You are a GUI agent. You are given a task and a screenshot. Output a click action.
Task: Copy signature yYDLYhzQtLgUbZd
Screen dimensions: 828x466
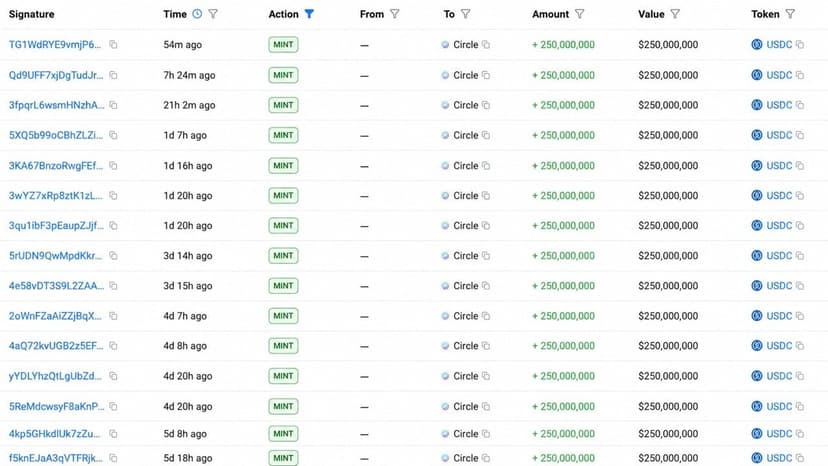(x=113, y=376)
